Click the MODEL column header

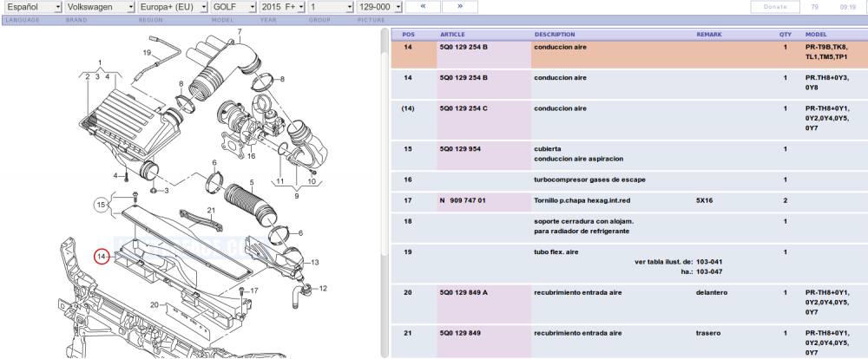point(817,35)
